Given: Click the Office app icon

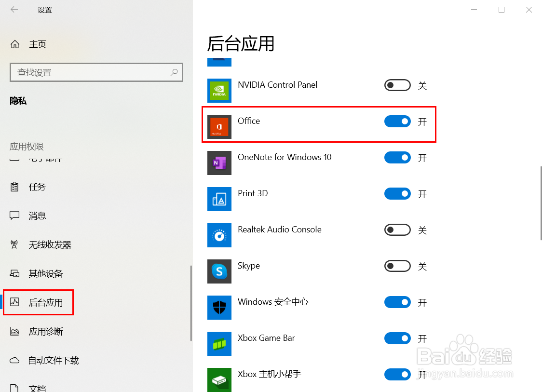Looking at the screenshot, I should (219, 127).
